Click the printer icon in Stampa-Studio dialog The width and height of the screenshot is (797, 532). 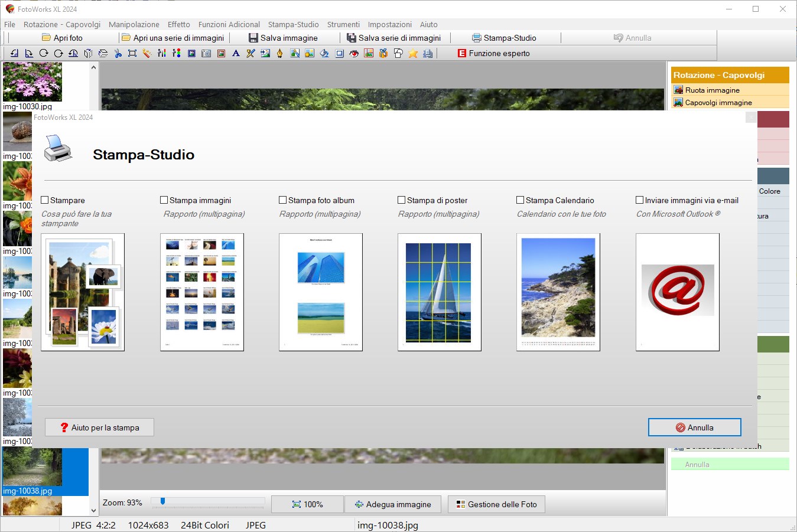point(58,148)
